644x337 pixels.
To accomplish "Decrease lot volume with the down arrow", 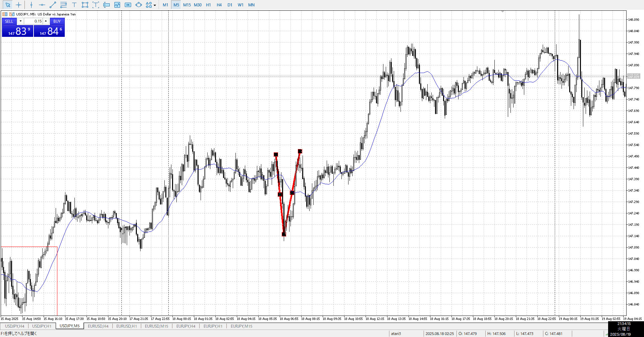I will click(20, 21).
